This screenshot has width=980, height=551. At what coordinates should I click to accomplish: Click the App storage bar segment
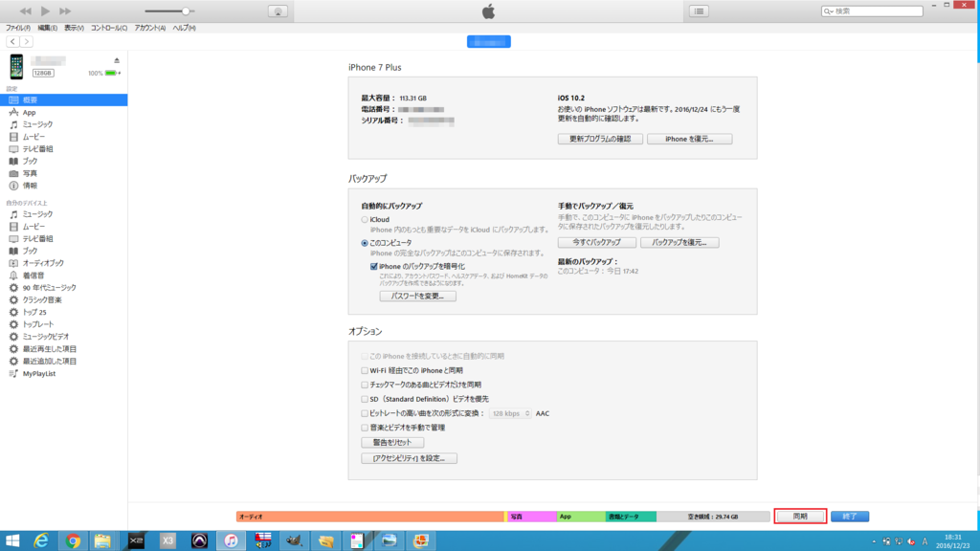point(581,517)
